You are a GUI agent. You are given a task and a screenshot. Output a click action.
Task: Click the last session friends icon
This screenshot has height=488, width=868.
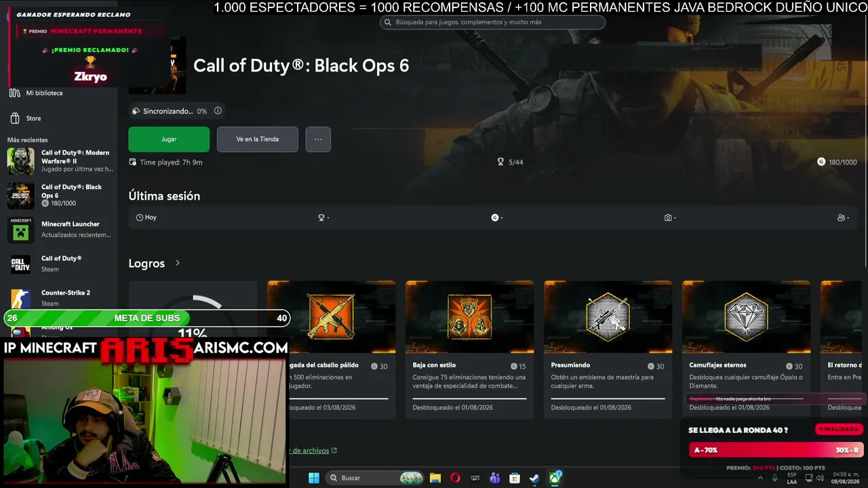pos(842,218)
